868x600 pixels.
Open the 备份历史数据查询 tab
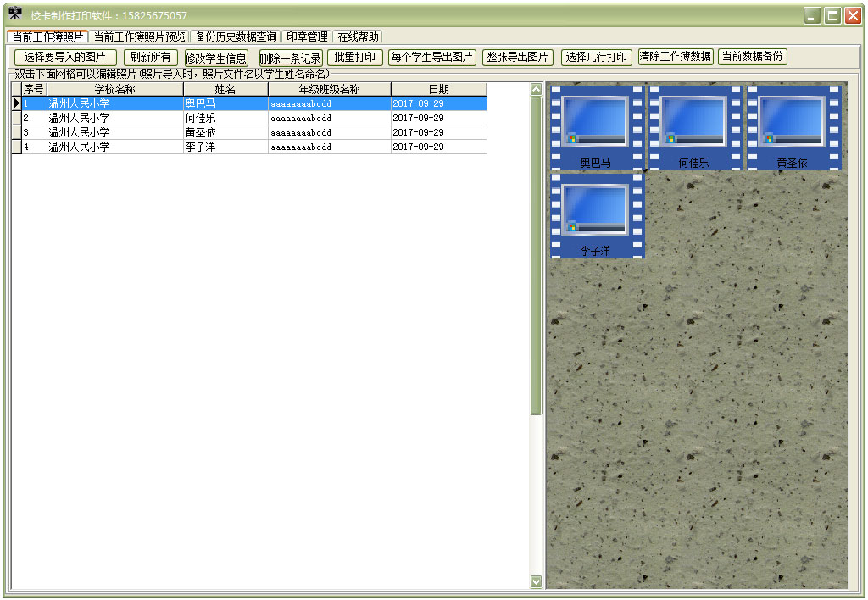point(236,36)
